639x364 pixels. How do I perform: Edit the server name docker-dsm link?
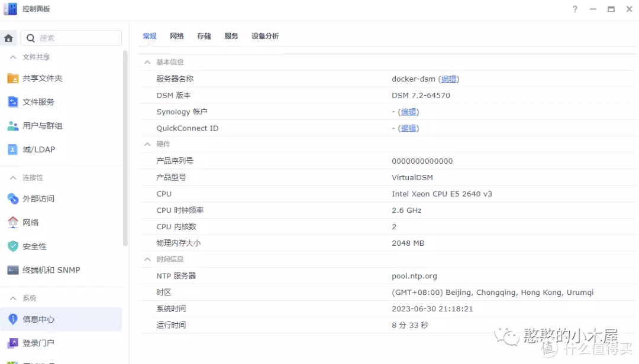[x=448, y=79]
